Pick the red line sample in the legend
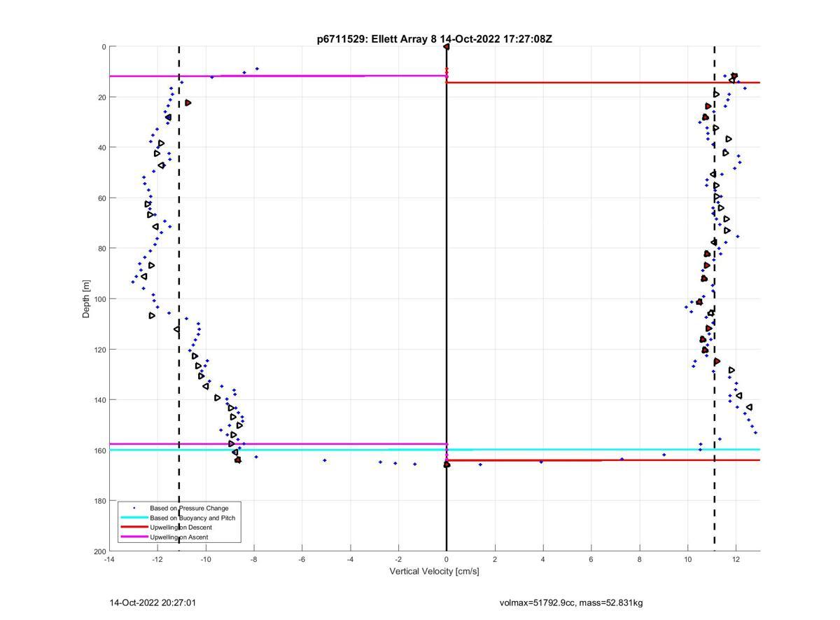Screen dimensions: 840x620 click(134, 528)
